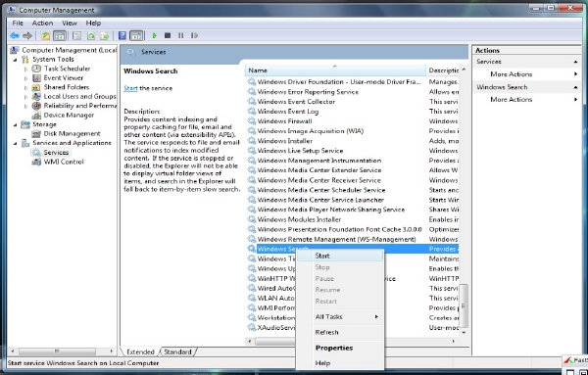Open the Action menu
The height and width of the screenshot is (375, 588).
point(42,23)
